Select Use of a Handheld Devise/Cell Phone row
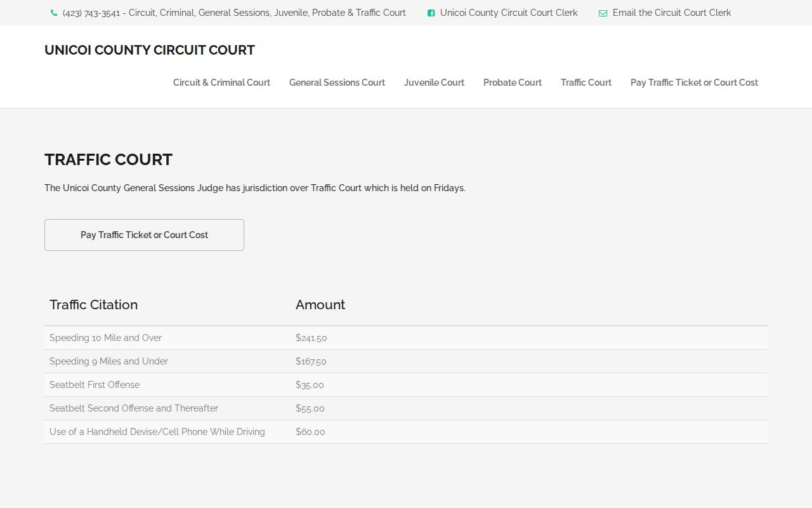The height and width of the screenshot is (508, 812). 406,432
